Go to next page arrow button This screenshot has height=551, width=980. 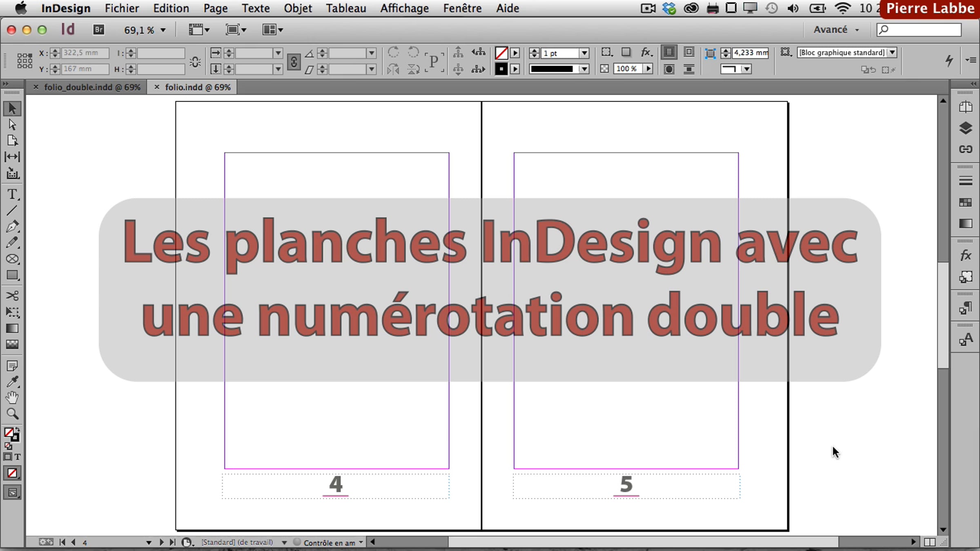pos(161,542)
